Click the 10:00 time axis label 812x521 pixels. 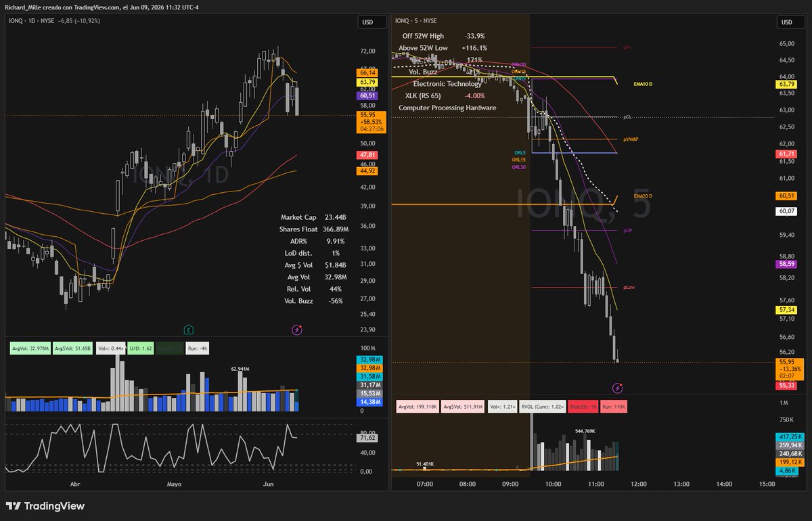[x=553, y=484]
